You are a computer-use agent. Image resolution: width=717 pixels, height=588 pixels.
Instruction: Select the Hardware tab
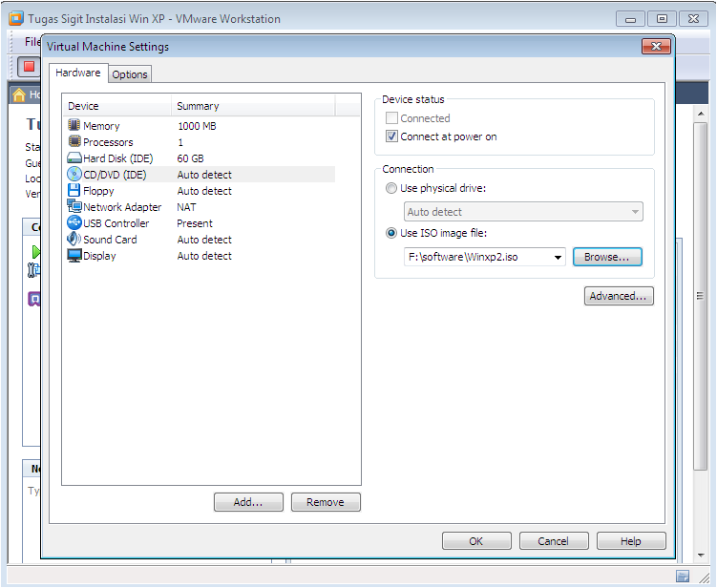(x=77, y=73)
